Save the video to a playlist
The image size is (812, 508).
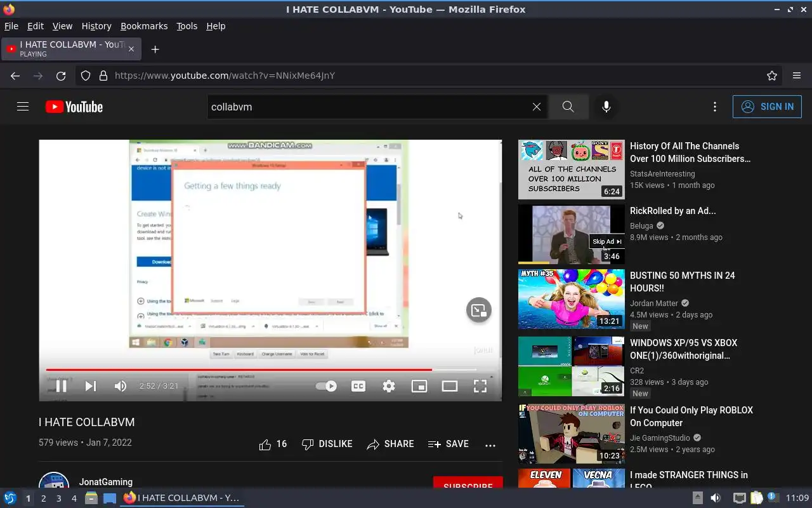tap(448, 444)
